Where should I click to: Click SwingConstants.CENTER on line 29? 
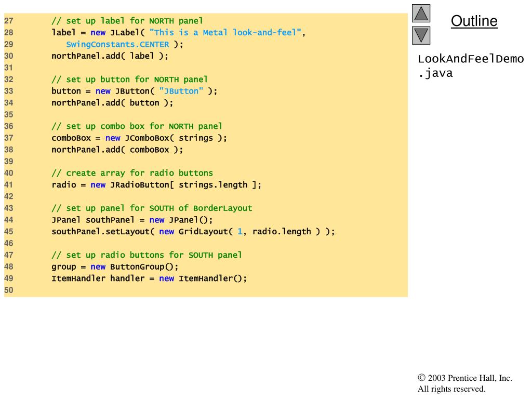[x=117, y=45]
